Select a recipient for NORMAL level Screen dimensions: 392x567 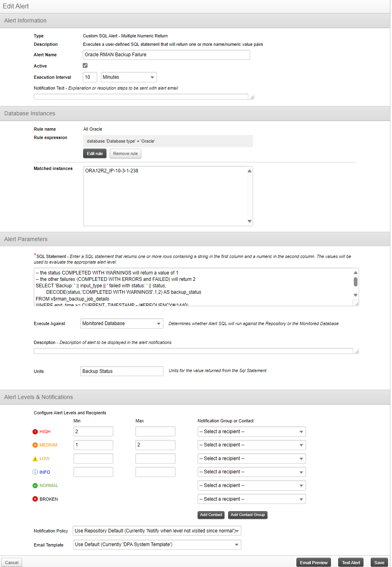[252, 485]
